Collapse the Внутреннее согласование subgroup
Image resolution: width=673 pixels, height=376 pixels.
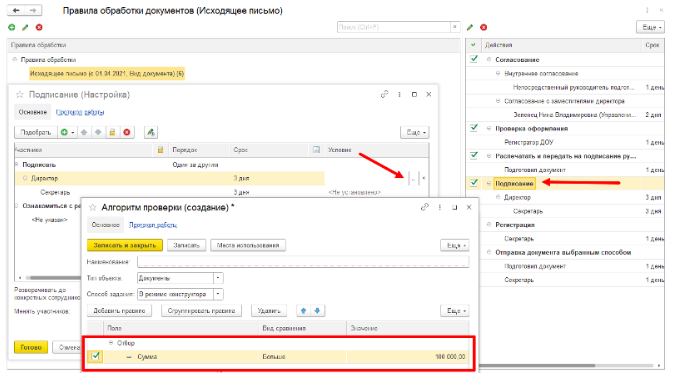[498, 73]
